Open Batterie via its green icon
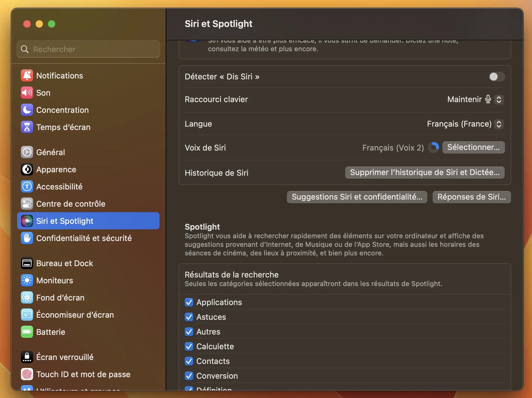 pyautogui.click(x=27, y=332)
